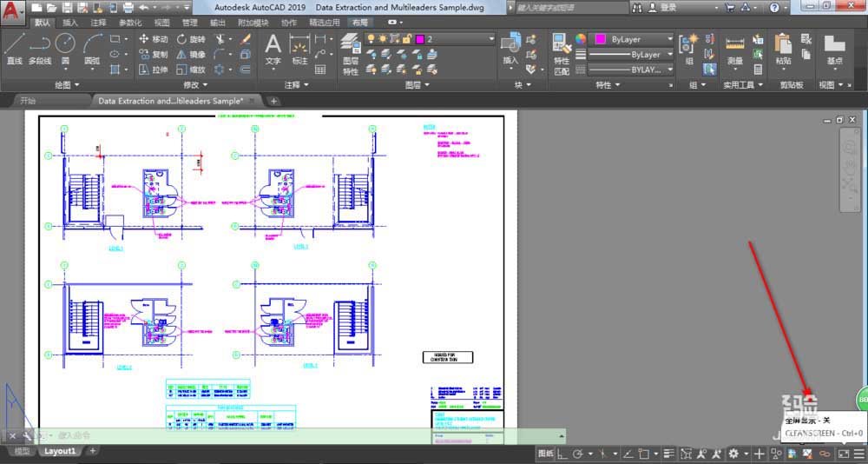
Task: Open the lineweight ByLayer dropdown
Action: (x=632, y=55)
